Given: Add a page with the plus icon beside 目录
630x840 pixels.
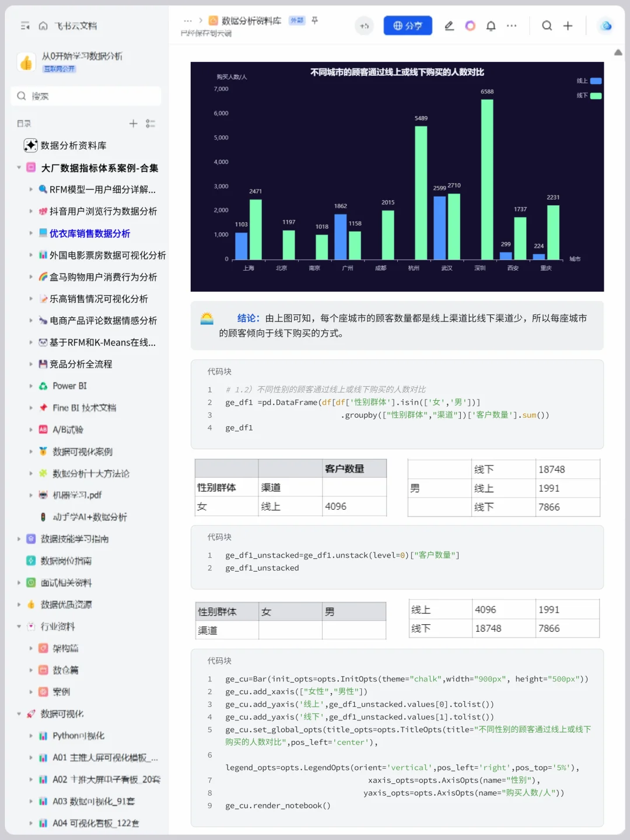Looking at the screenshot, I should point(133,124).
